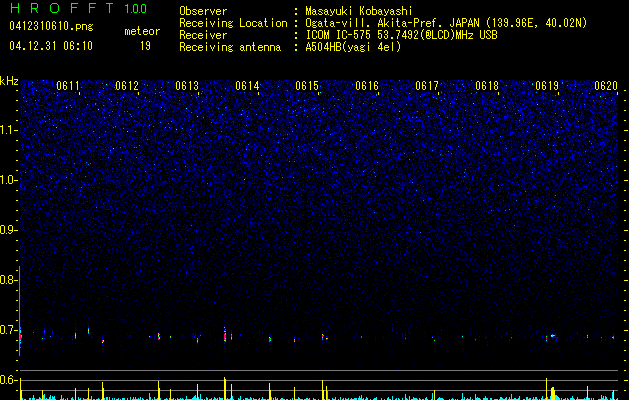The image size is (629, 400).
Task: Click the Receiving Location field label
Action: [233, 23]
